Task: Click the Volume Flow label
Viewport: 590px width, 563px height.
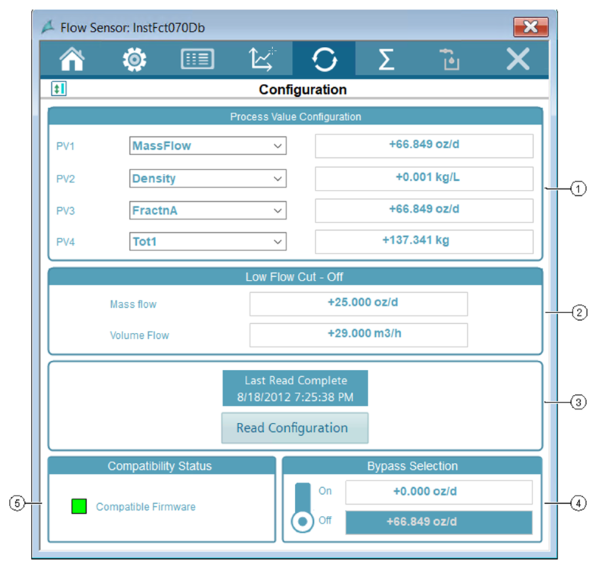Action: [140, 335]
